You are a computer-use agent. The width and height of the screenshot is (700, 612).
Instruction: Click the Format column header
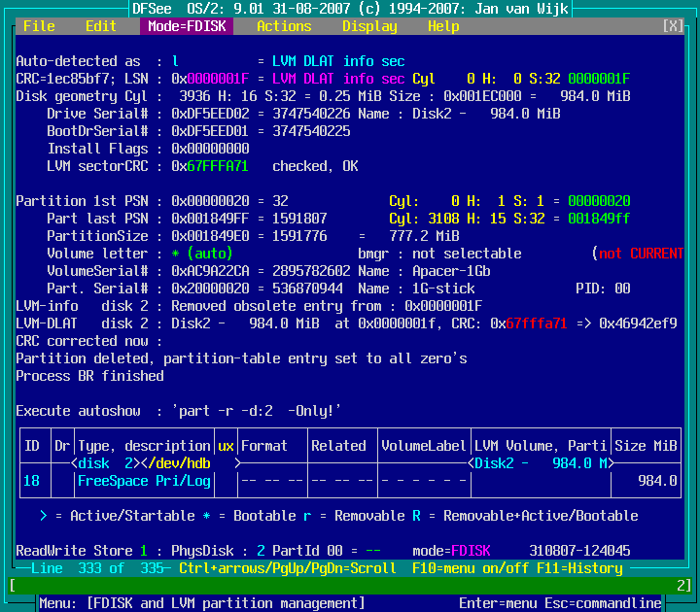264,446
